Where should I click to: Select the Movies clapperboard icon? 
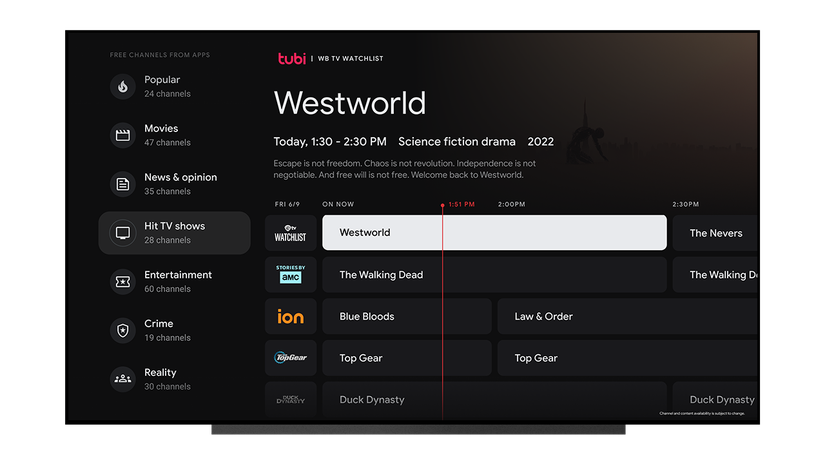[x=123, y=135]
